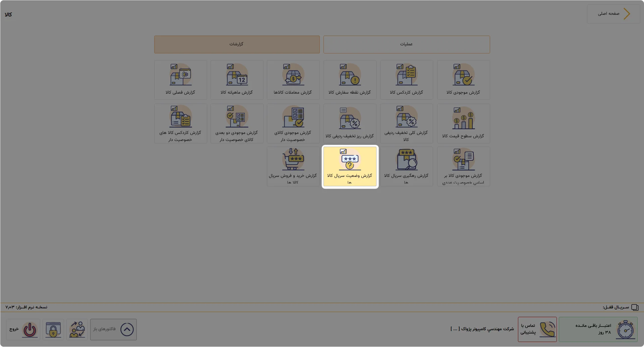
Task: Click the lock screen padlock icon
Action: point(53,330)
